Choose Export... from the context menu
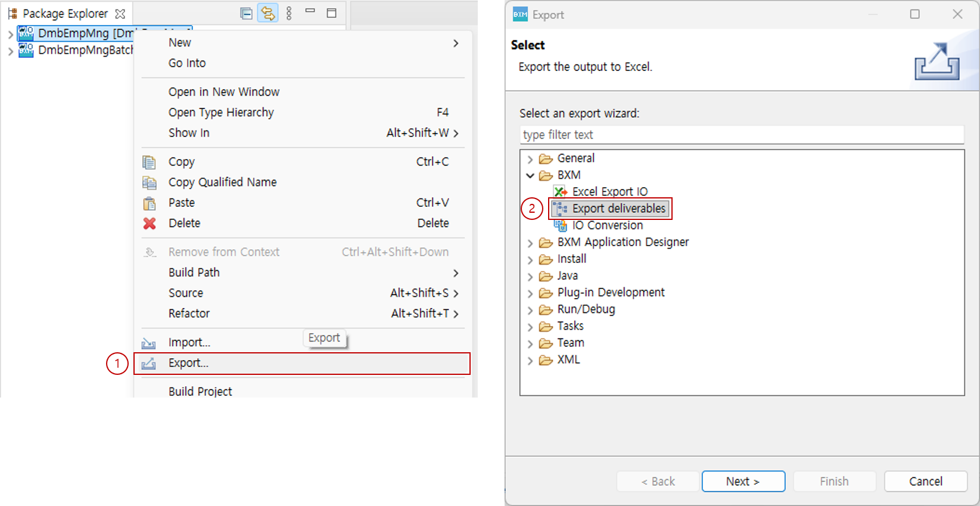 (188, 363)
